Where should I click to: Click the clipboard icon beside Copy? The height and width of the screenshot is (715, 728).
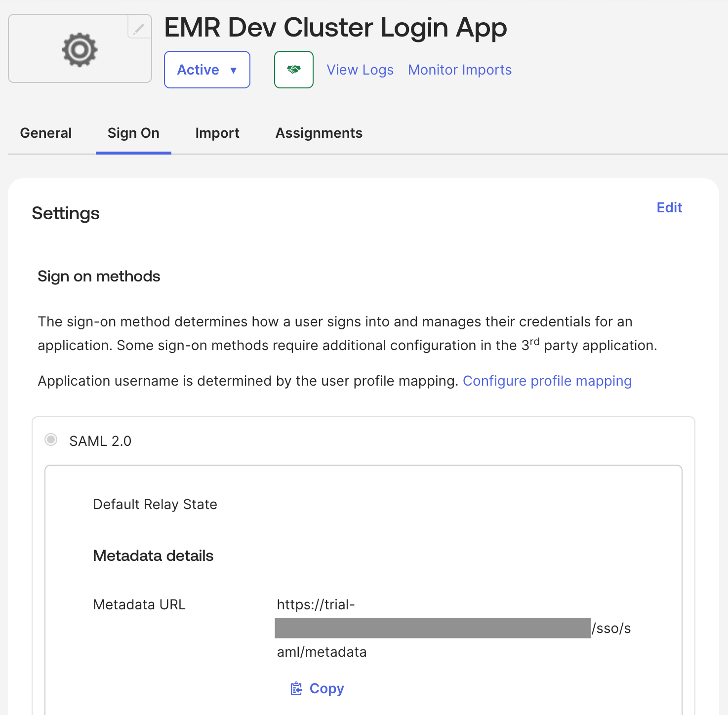[296, 688]
